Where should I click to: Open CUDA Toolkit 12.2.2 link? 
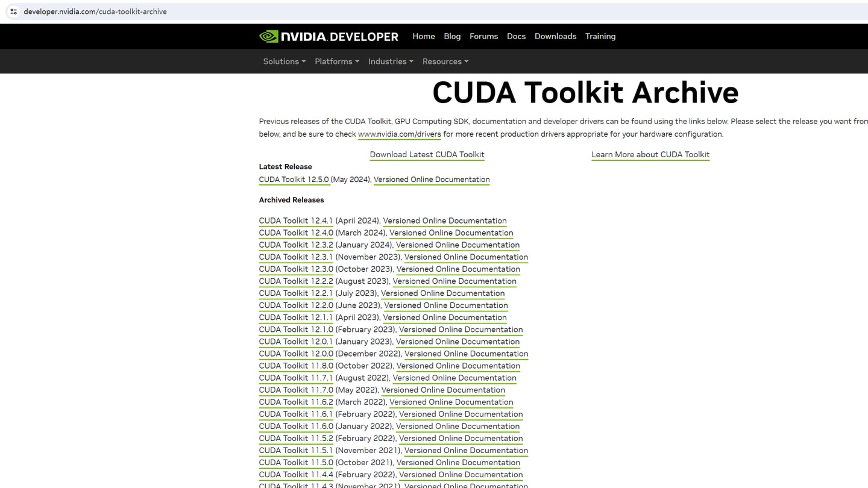click(x=296, y=281)
